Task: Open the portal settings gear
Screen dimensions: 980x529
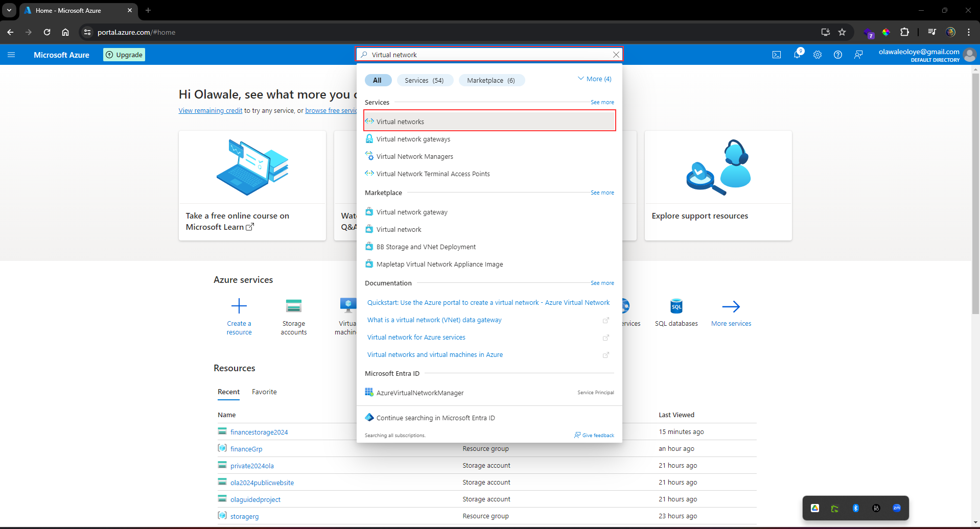Action: [x=818, y=55]
